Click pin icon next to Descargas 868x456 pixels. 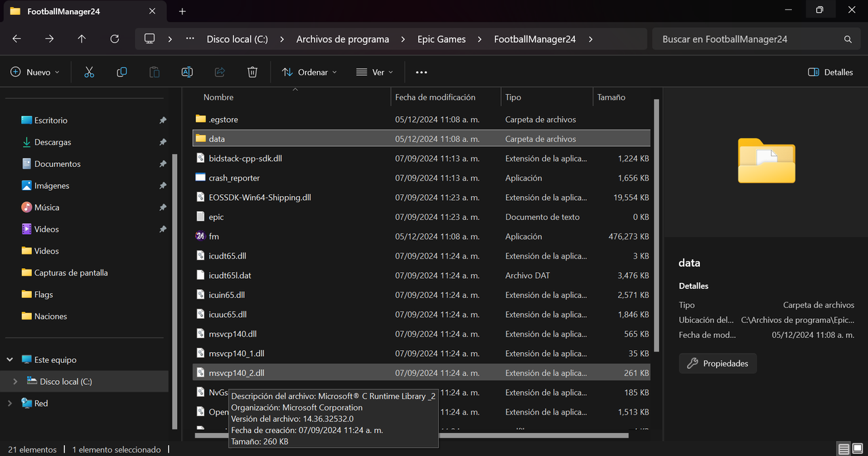(163, 142)
